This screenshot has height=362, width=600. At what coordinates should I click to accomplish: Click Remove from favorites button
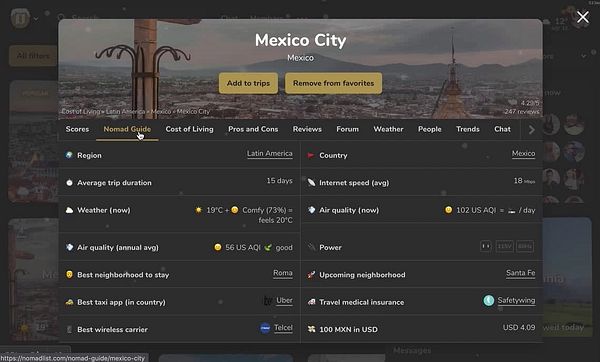tap(333, 83)
